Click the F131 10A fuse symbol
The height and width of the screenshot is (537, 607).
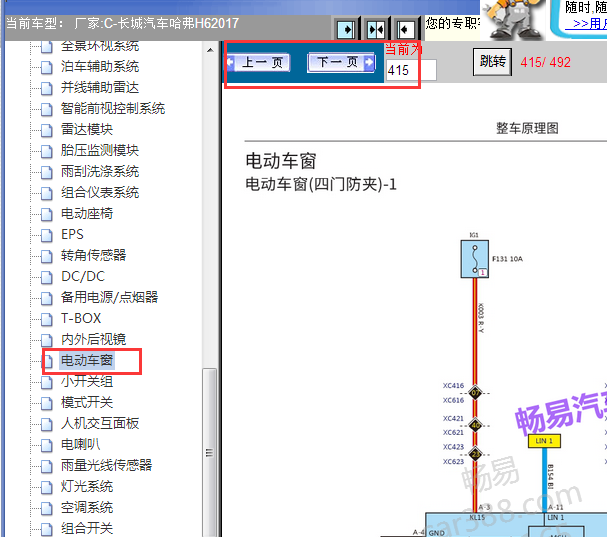tap(475, 259)
